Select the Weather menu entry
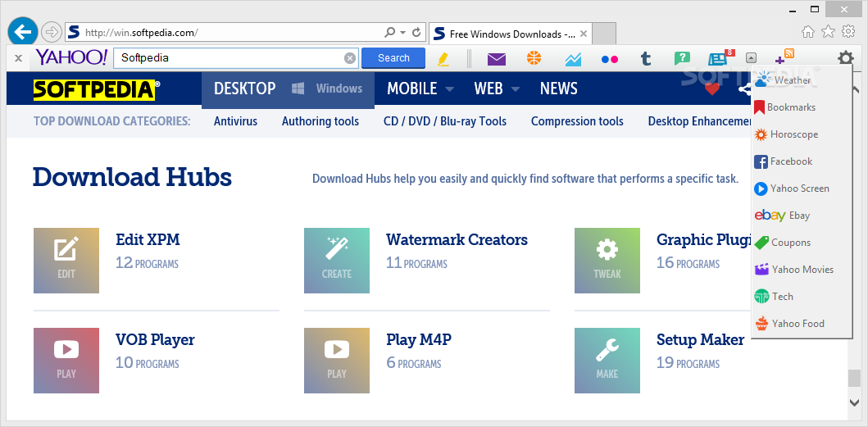 pos(801,80)
